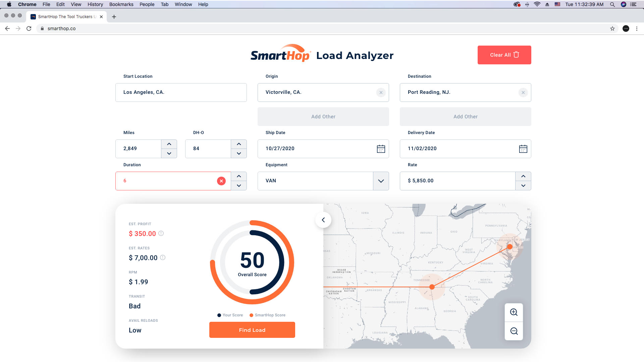Open the Wi-Fi status menu
Image resolution: width=644 pixels, height=362 pixels.
coord(537,4)
